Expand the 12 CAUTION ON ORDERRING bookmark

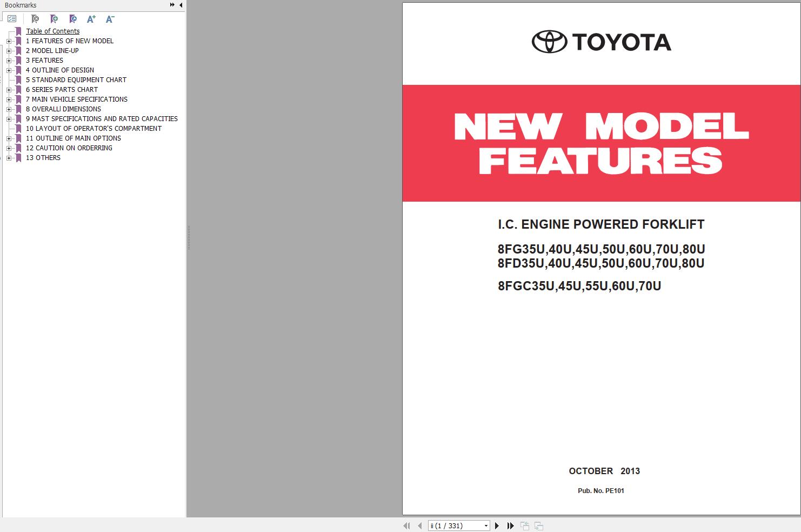pyautogui.click(x=9, y=148)
